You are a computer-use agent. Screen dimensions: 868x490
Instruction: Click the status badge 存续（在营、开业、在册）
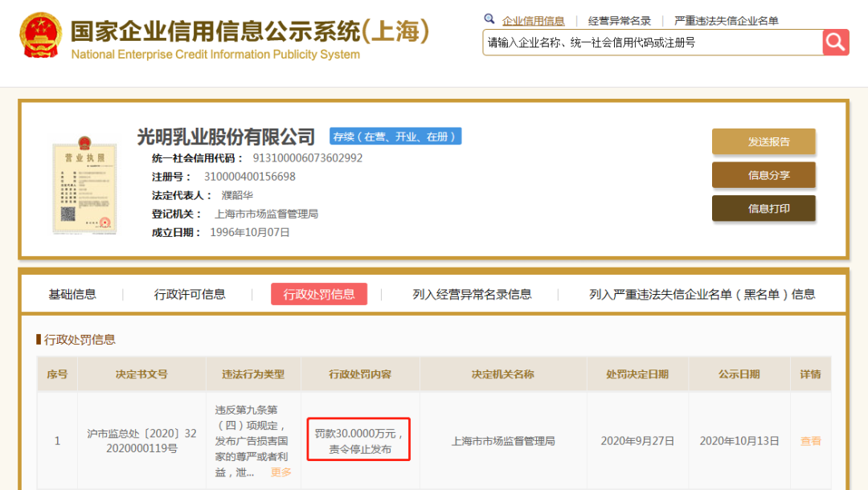pos(395,136)
